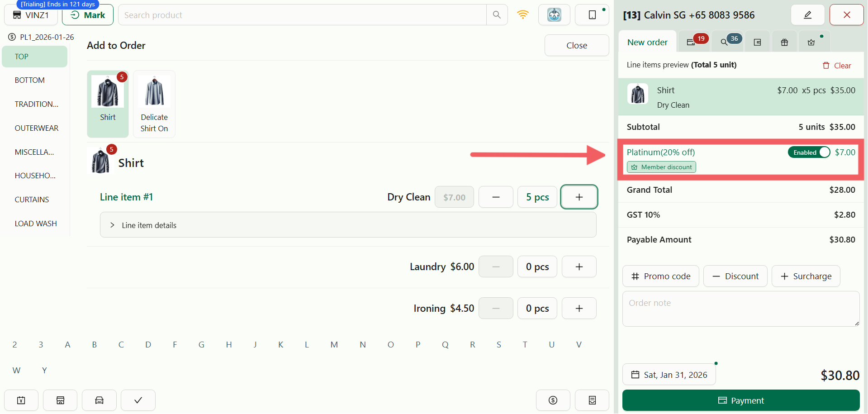Image resolution: width=868 pixels, height=414 pixels.
Task: Open the Sat, Jan 31, 2026 date picker
Action: coord(669,375)
